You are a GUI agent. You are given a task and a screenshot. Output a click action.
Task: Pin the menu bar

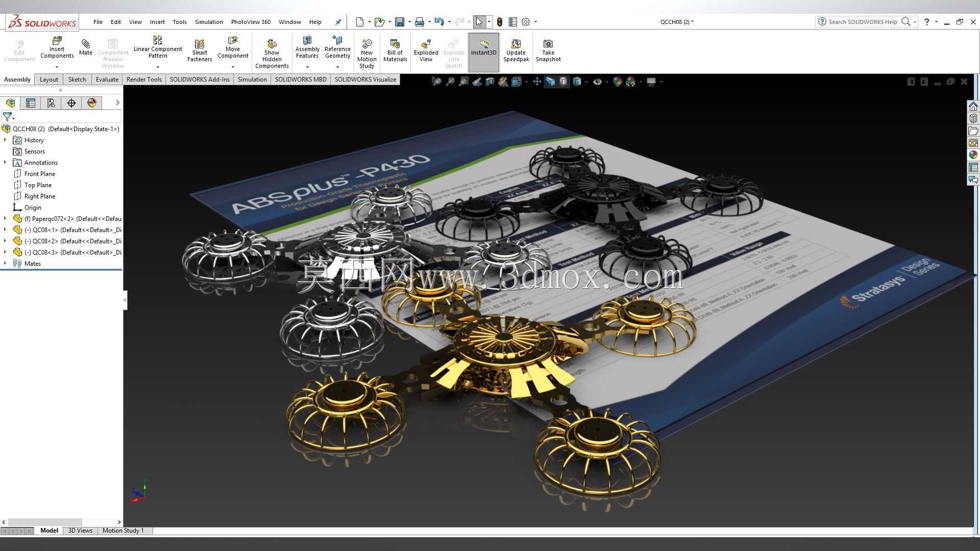pos(338,22)
